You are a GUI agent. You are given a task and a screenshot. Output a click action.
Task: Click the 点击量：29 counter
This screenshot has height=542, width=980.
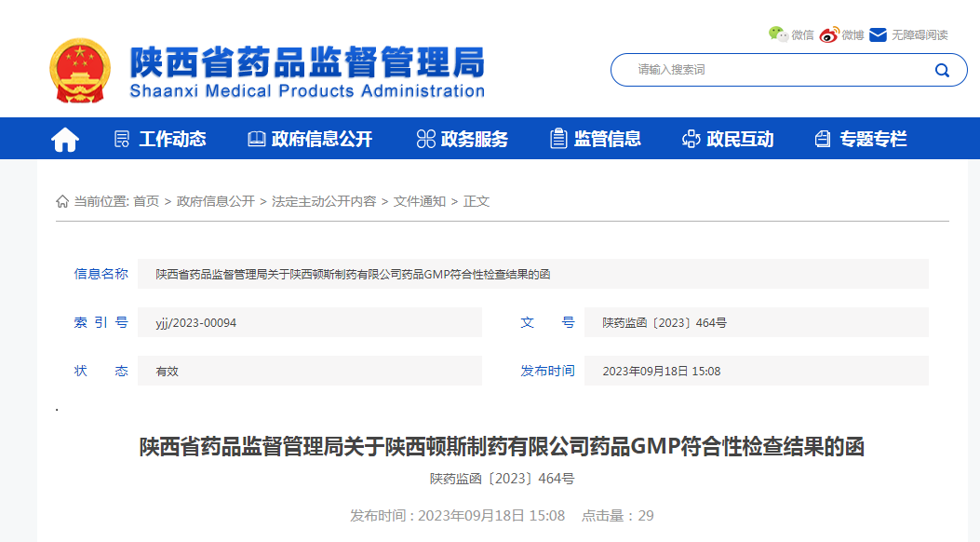(x=617, y=516)
